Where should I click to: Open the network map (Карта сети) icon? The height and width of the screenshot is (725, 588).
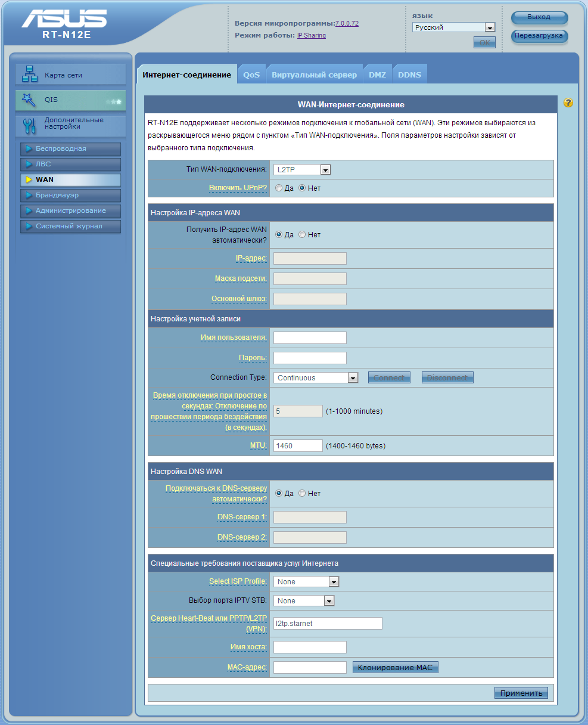pyautogui.click(x=30, y=75)
